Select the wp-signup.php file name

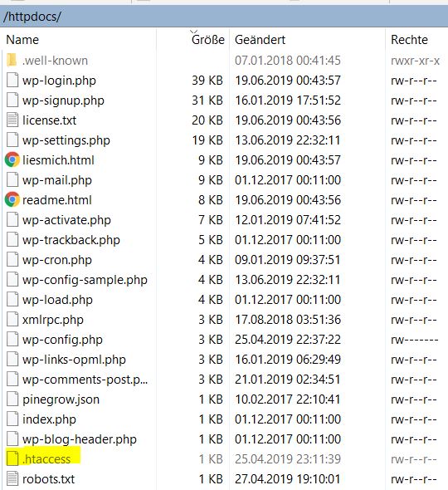[x=63, y=100]
